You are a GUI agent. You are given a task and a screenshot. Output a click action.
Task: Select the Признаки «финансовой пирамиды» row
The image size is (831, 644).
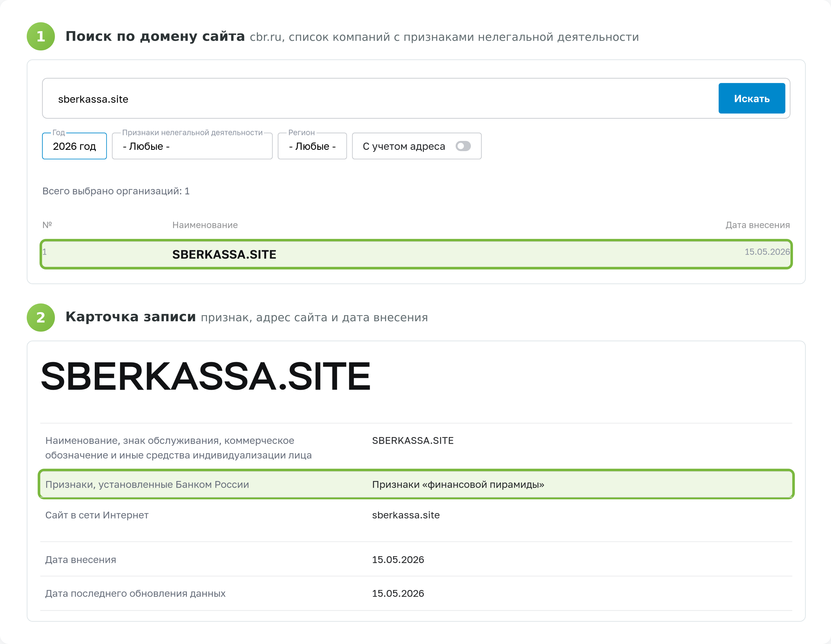coord(416,484)
